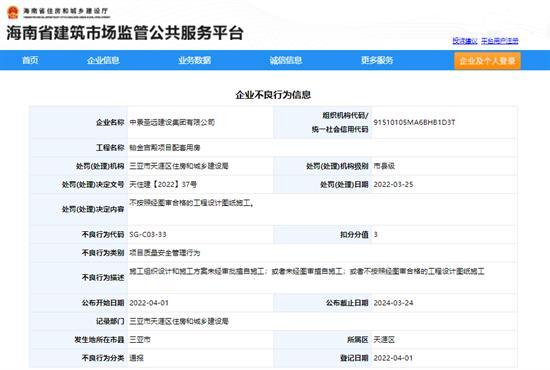Select agency level value 市县级

click(x=384, y=166)
